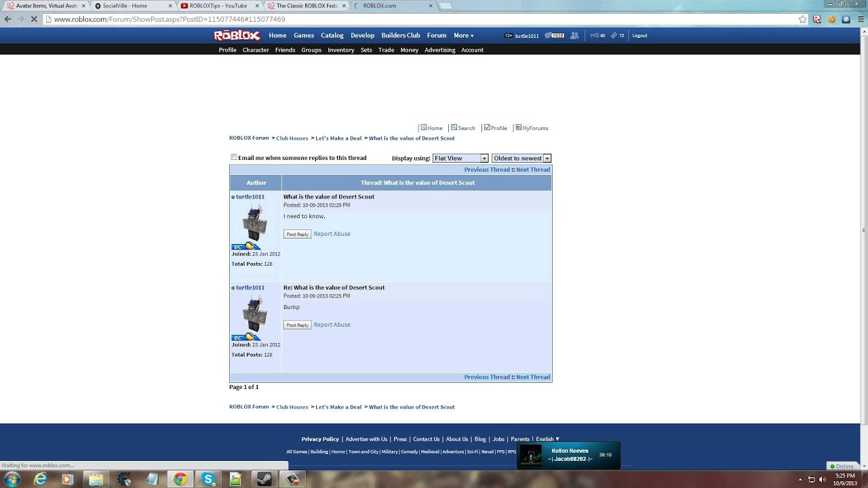Image resolution: width=868 pixels, height=488 pixels.
Task: Open Skype from the taskbar
Action: [x=208, y=479]
